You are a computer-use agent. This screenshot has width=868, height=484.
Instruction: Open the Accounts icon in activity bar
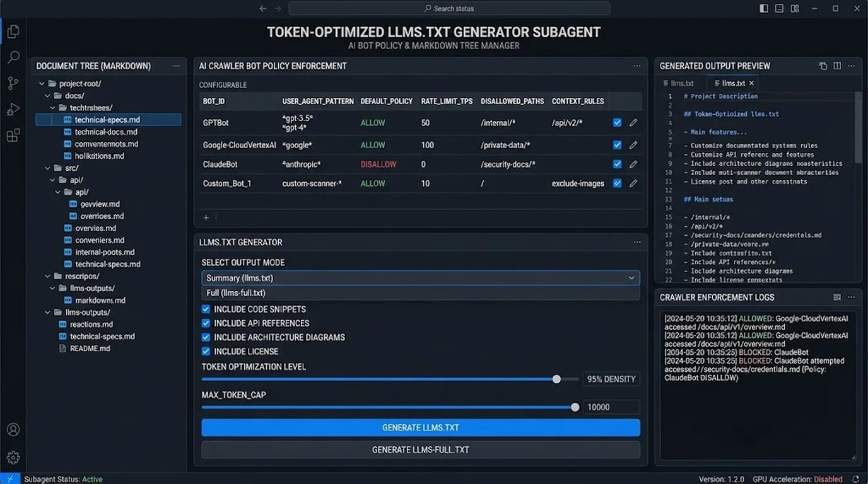coord(13,430)
